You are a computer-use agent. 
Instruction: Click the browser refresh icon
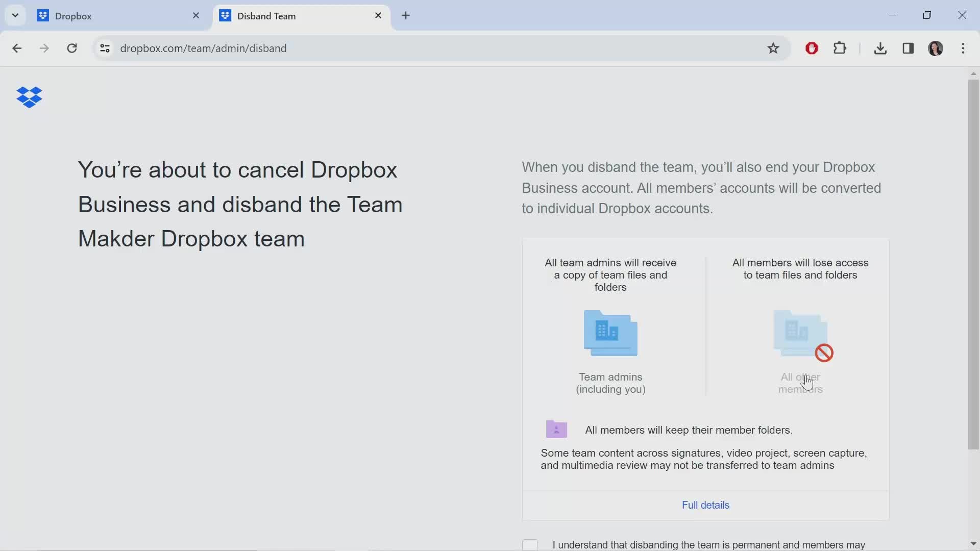pyautogui.click(x=72, y=48)
